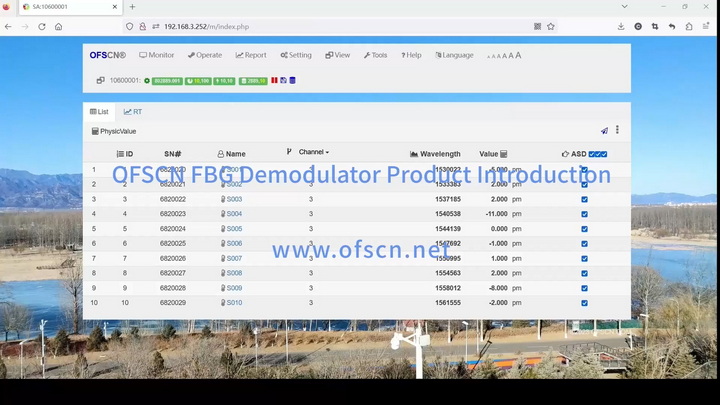Go to browser home page
This screenshot has height=405, width=720.
click(58, 27)
